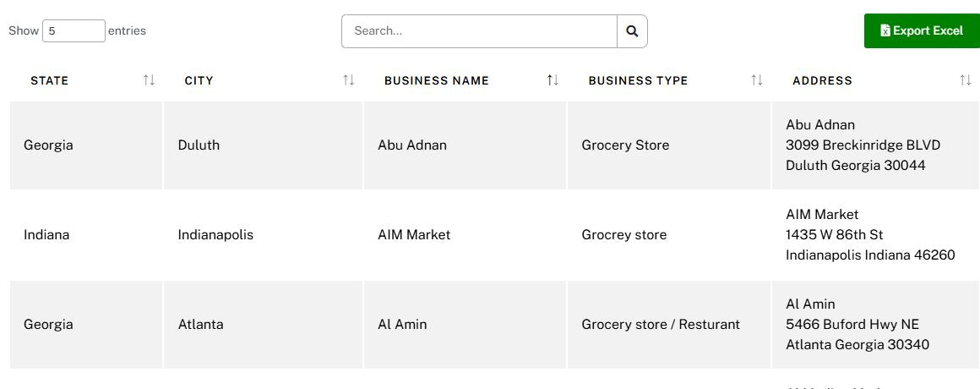
Task: Click the Excel file icon on Export button
Action: (x=885, y=31)
